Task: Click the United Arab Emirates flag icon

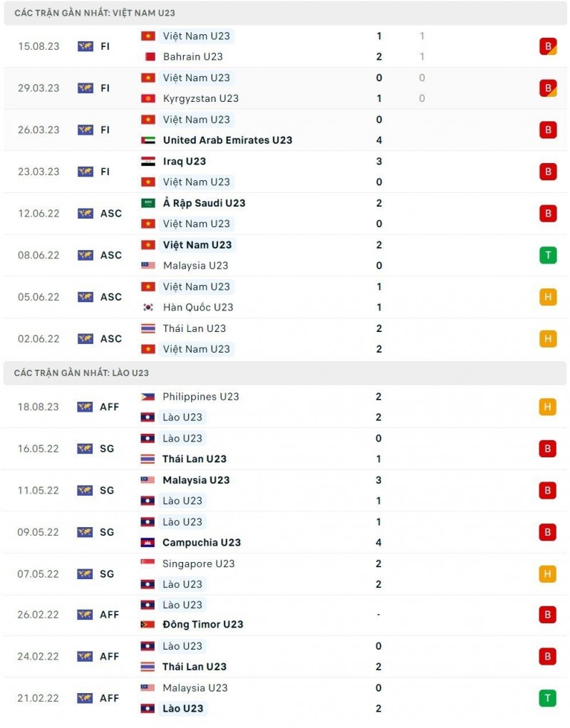Action: 147,140
